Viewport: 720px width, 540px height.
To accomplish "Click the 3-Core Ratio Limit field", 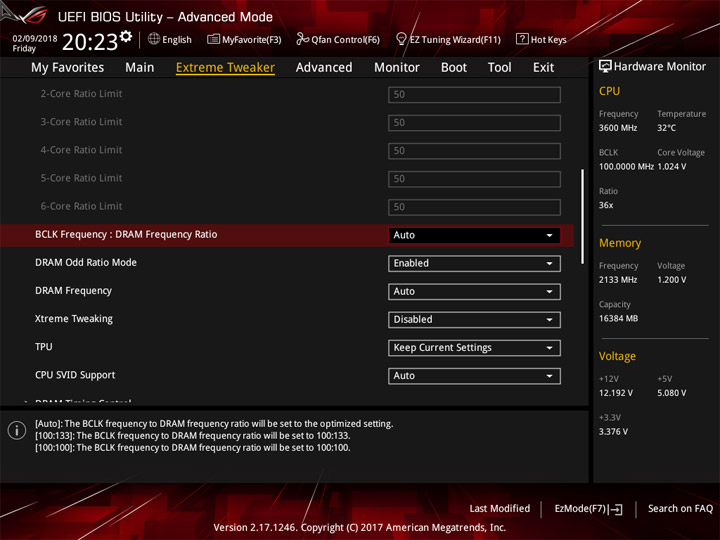I will (x=474, y=123).
